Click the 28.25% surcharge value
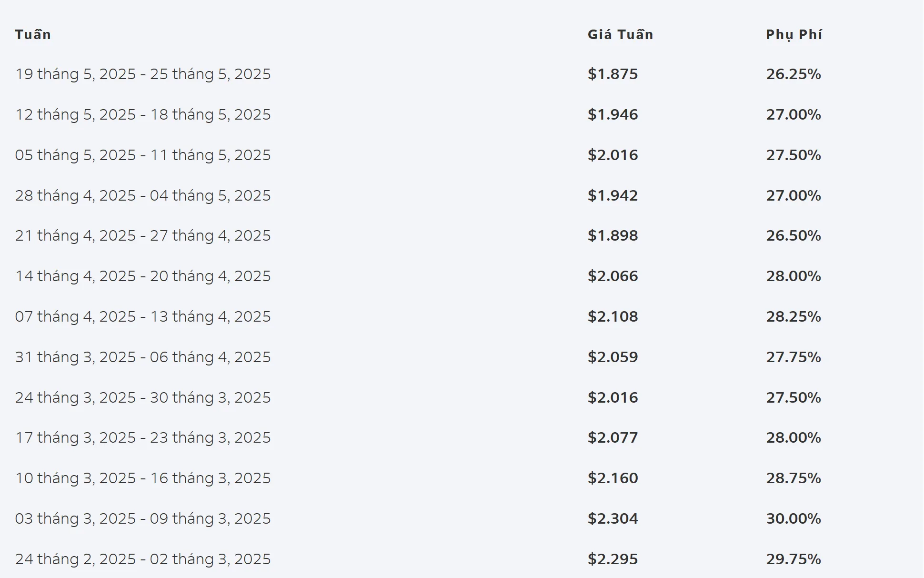 click(x=793, y=316)
